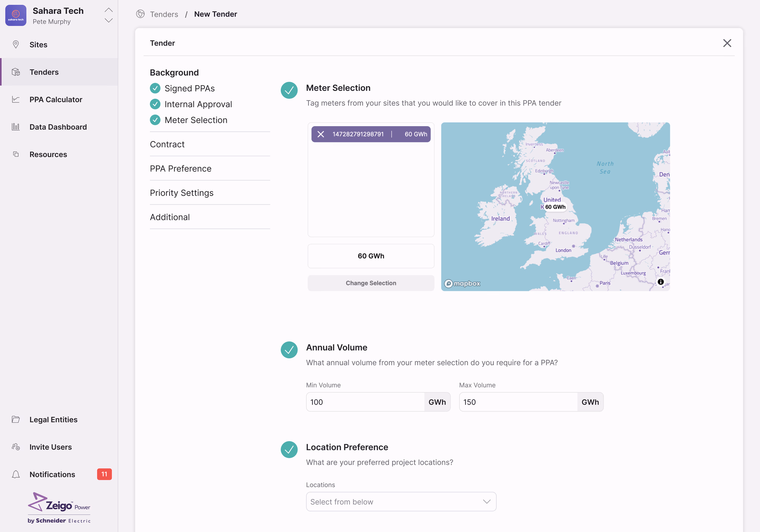This screenshot has height=532, width=760.
Task: Click the Location Preference checkmark circle
Action: point(289,450)
